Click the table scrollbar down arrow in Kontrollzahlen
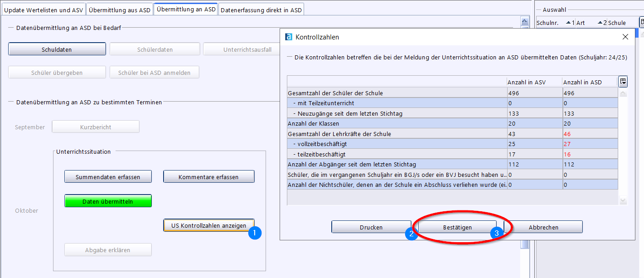This screenshot has height=278, width=644. point(623,200)
